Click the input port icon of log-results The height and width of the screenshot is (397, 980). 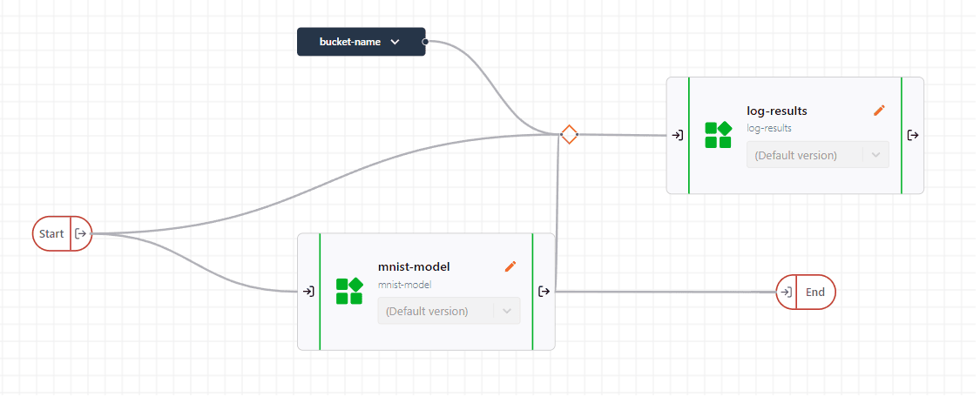tap(677, 135)
